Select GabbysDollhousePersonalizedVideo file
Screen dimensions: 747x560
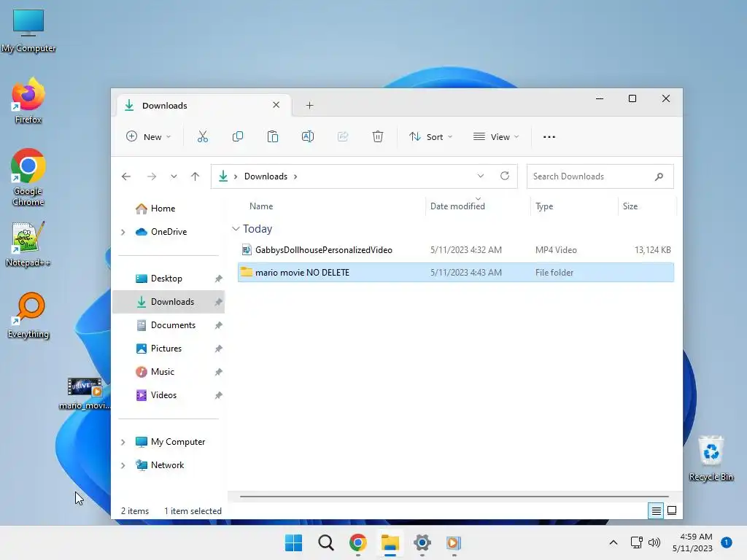(455, 250)
